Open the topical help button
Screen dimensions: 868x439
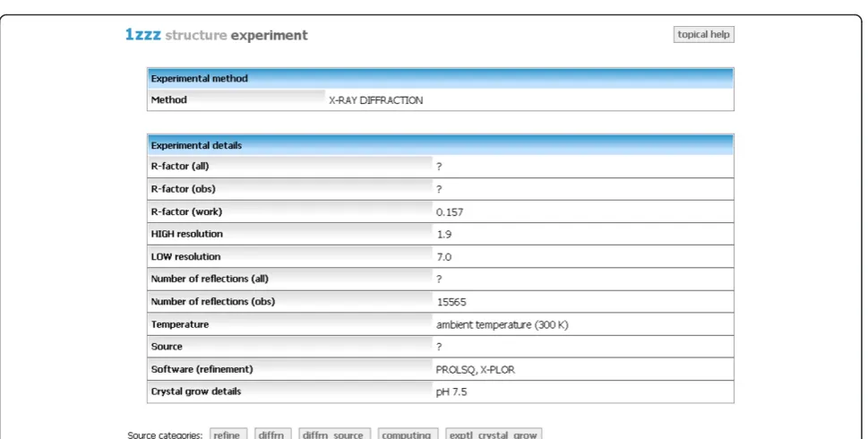point(703,34)
